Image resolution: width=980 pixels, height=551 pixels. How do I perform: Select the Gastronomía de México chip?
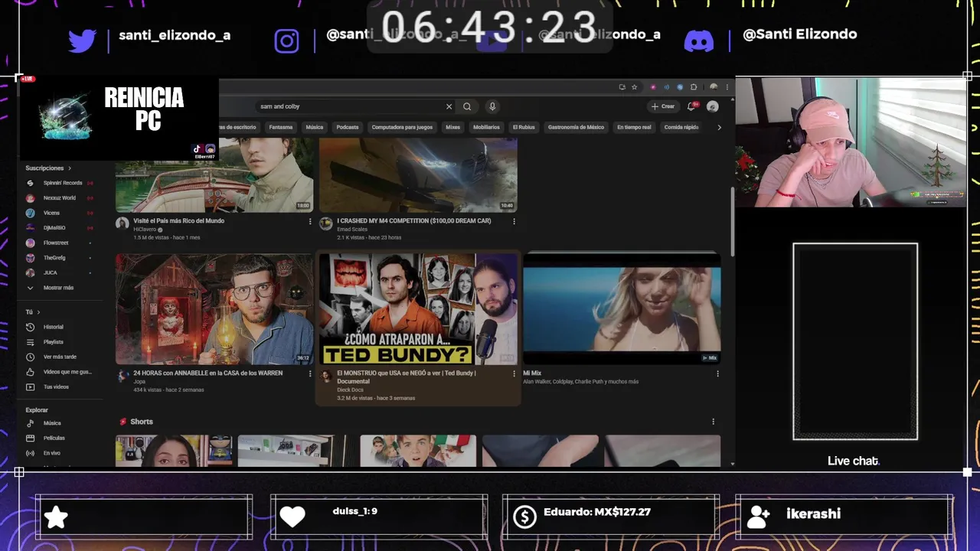[x=576, y=127]
